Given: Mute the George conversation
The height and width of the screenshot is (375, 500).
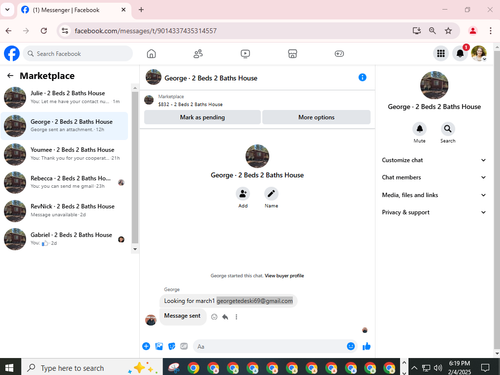Looking at the screenshot, I should point(419,129).
